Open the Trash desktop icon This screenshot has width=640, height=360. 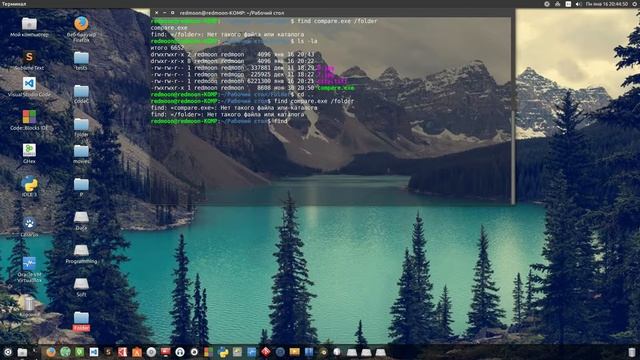[x=29, y=303]
